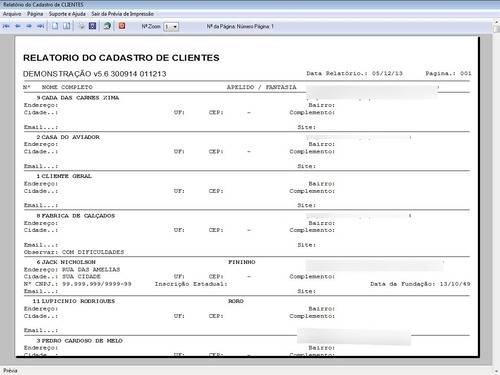500x375 pixels.
Task: Open the Arquivo menu
Action: (12, 14)
